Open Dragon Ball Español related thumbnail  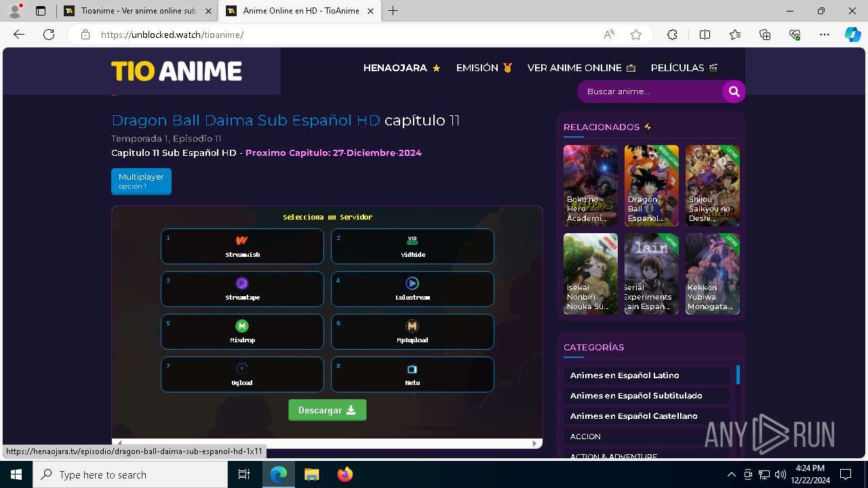[652, 186]
